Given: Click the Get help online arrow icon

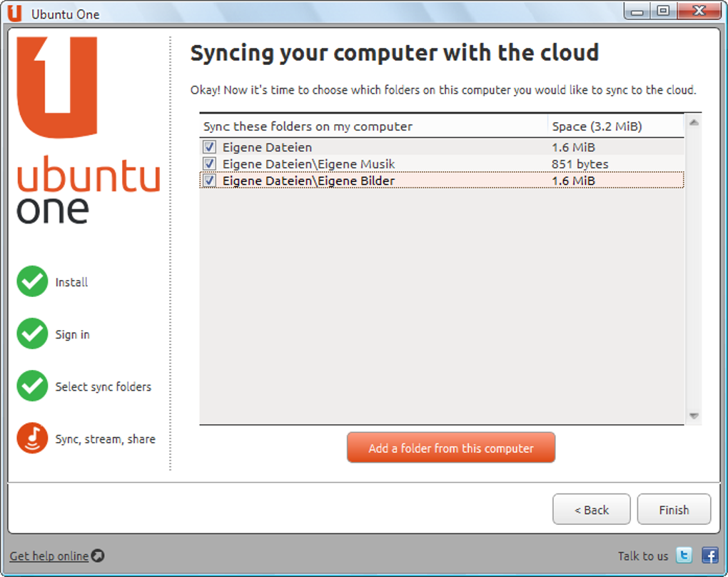Looking at the screenshot, I should [99, 556].
